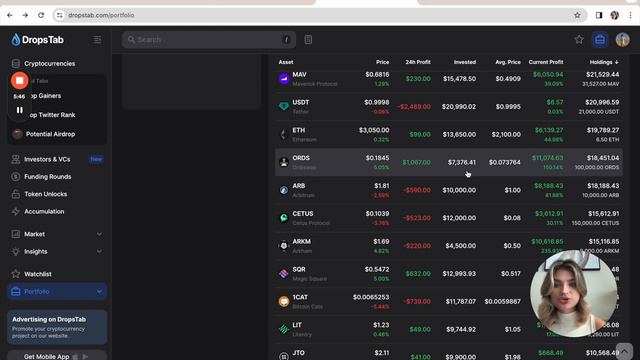
Task: Expand the Portfolio sidebar chevron
Action: [99, 292]
